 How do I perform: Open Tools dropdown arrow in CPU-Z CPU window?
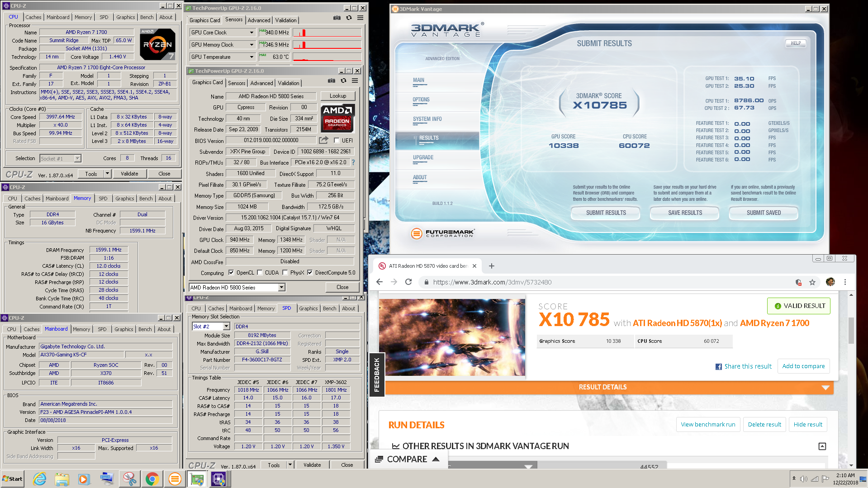pos(107,174)
